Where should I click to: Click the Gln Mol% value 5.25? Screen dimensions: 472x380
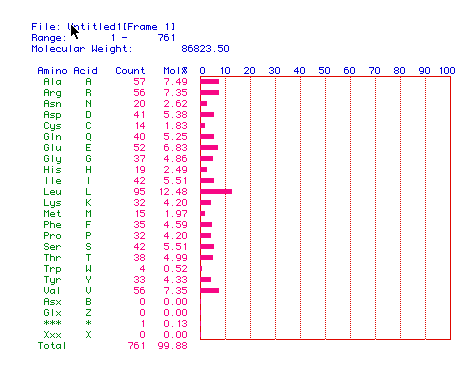[175, 137]
